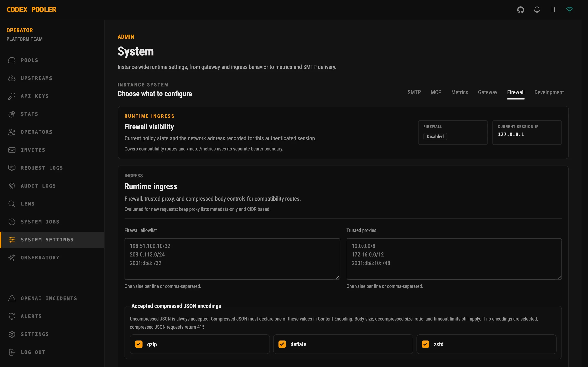Screen dimensions: 588x367
Task: Open API Keys key icon
Action: pyautogui.click(x=12, y=96)
